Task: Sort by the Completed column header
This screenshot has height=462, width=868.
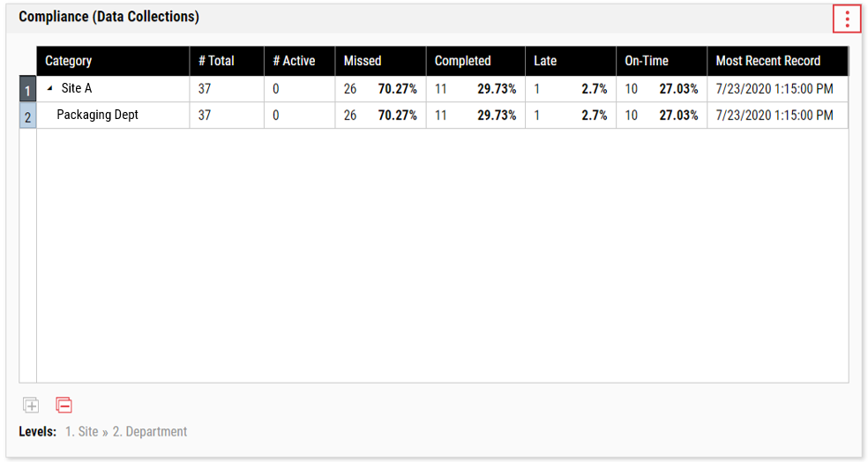Action: [x=475, y=61]
